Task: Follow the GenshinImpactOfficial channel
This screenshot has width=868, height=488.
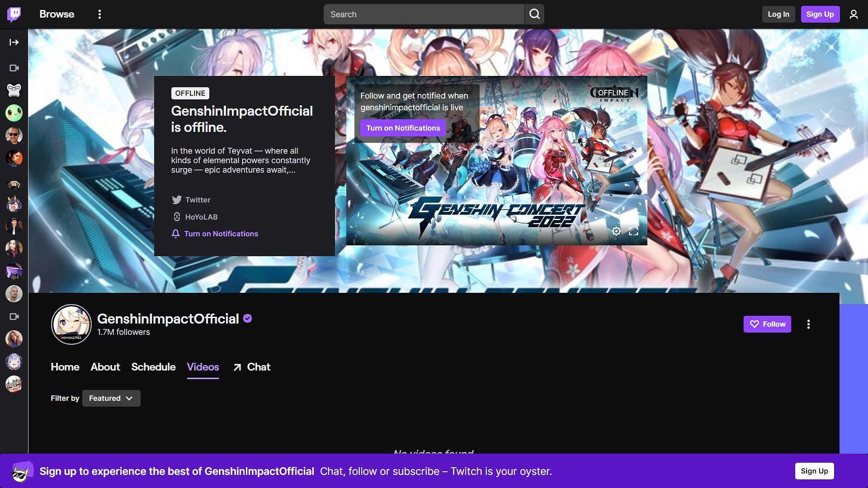Action: (767, 324)
